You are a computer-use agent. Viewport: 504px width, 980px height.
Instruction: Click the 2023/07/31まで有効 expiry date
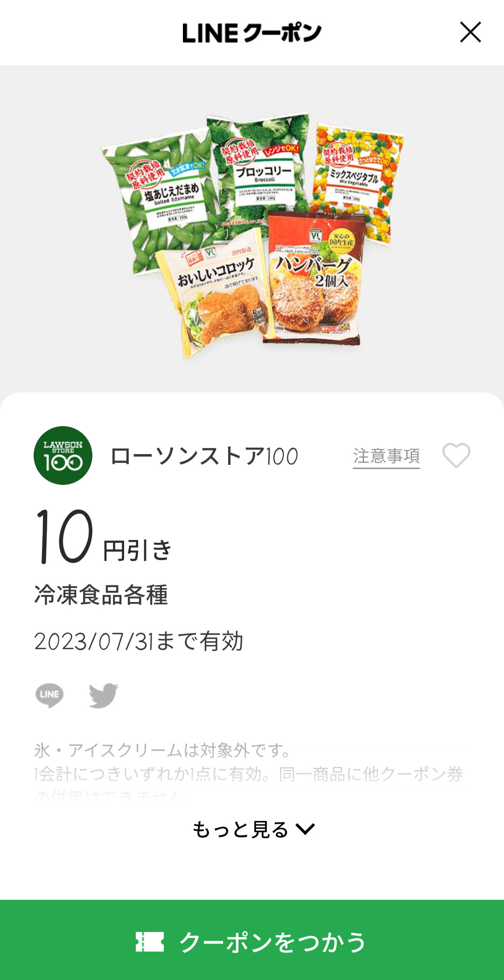[x=139, y=641]
